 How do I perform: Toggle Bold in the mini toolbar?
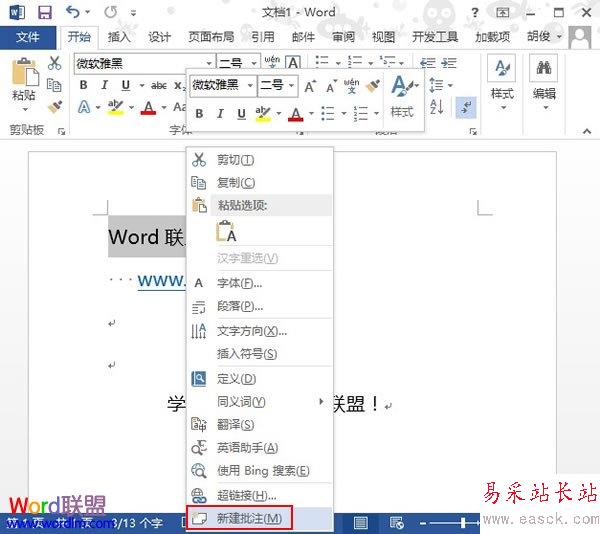coord(199,114)
